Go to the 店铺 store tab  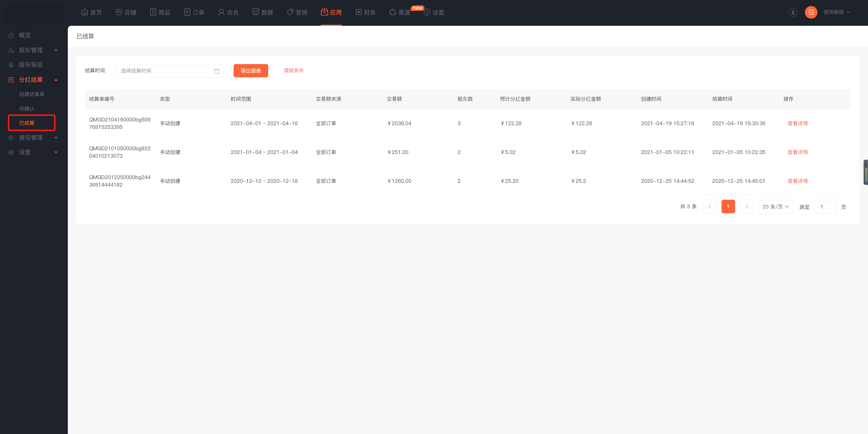126,12
